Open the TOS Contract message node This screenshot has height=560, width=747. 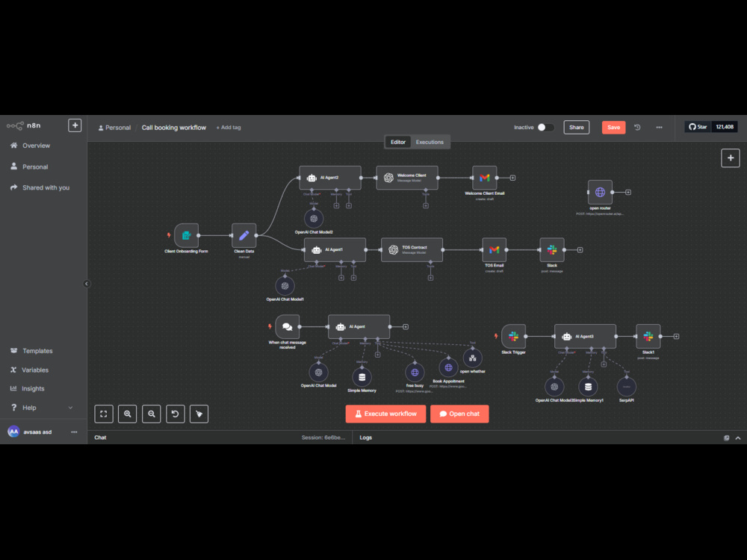pyautogui.click(x=412, y=249)
